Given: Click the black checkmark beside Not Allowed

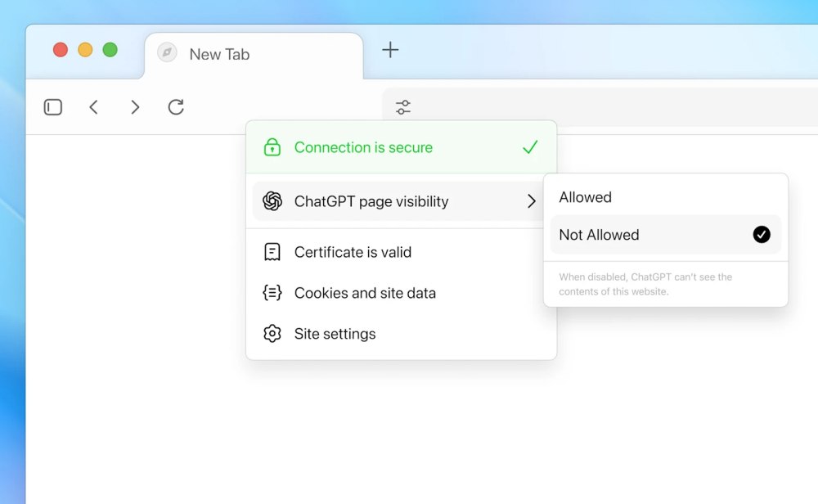Looking at the screenshot, I should coord(762,235).
